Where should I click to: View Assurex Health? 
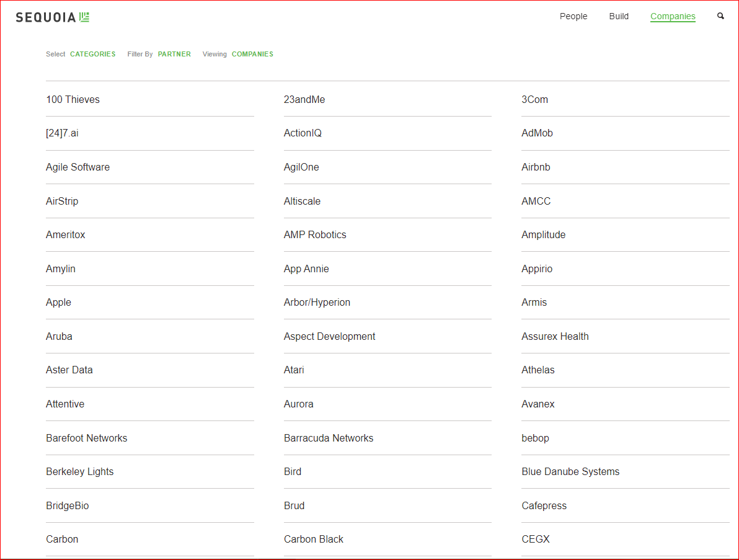[555, 336]
